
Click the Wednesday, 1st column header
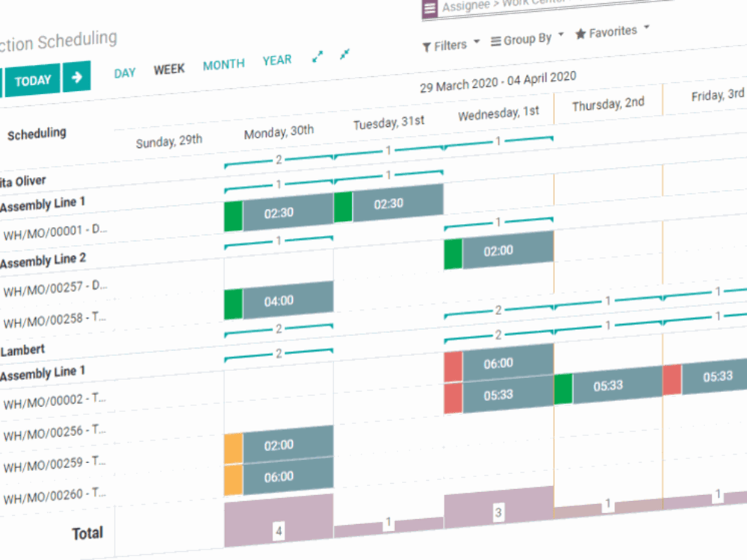point(499,113)
